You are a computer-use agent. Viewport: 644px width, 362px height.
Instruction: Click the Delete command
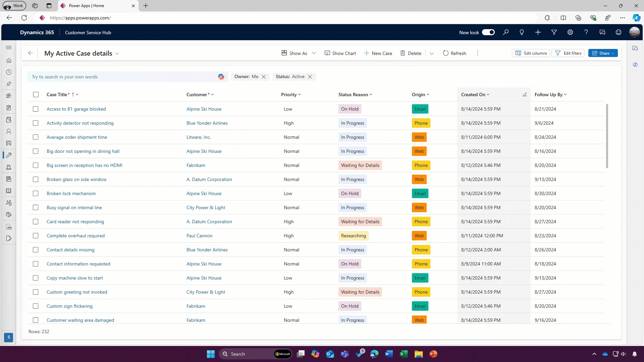[x=411, y=53]
